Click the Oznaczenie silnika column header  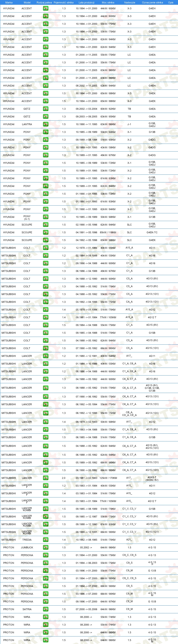coord(152,2)
